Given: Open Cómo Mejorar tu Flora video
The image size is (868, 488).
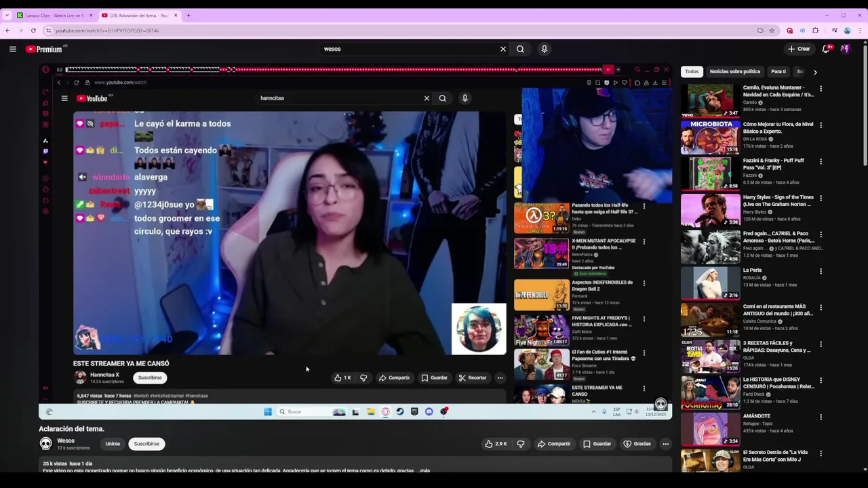Looking at the screenshot, I should (710, 137).
